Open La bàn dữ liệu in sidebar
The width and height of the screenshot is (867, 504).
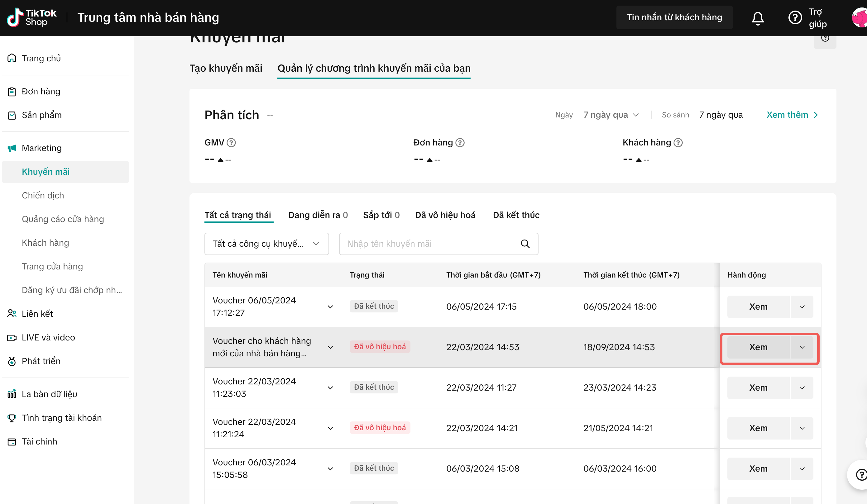(x=49, y=394)
